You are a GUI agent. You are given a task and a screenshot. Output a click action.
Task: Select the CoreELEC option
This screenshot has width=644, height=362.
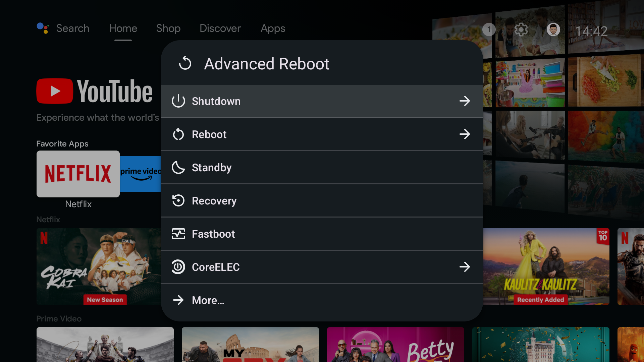point(322,267)
